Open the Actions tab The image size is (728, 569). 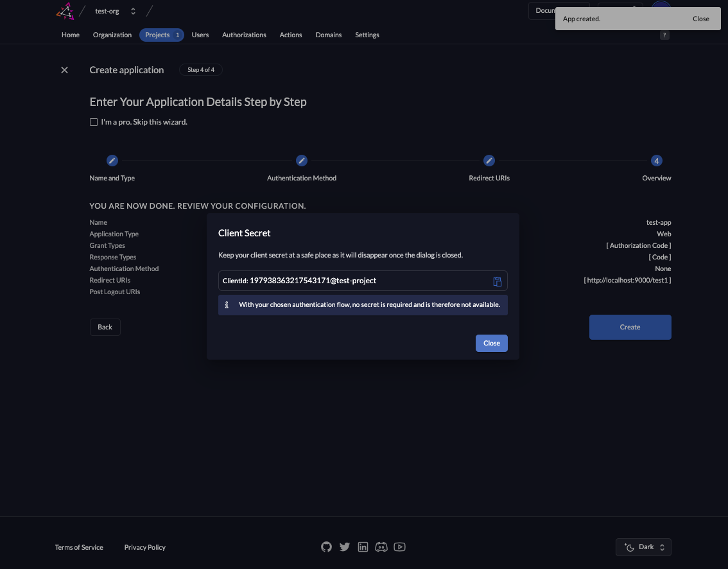[x=291, y=35]
